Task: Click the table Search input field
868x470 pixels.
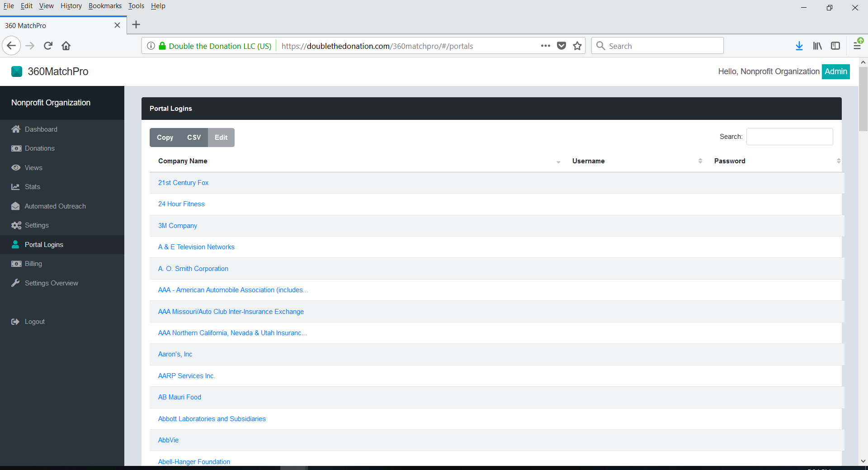Action: point(789,137)
